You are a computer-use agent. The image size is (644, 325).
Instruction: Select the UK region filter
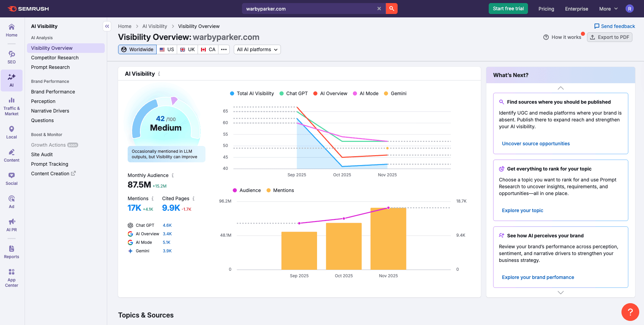[187, 49]
